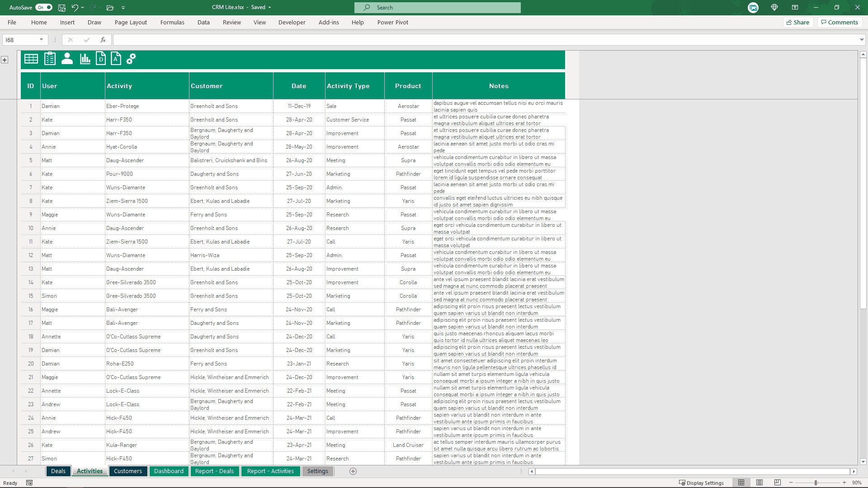
Task: Click the Report Deals document D icon
Action: point(101,59)
